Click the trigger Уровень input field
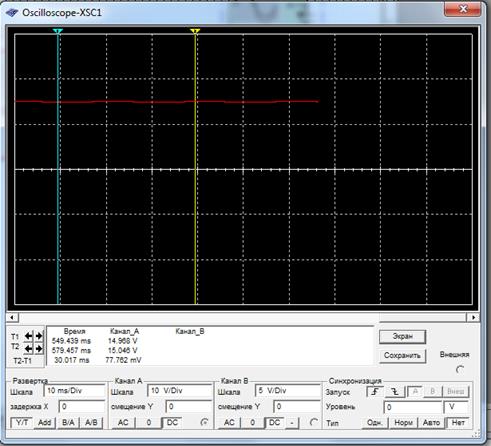This screenshot has height=446, width=491. click(x=413, y=407)
